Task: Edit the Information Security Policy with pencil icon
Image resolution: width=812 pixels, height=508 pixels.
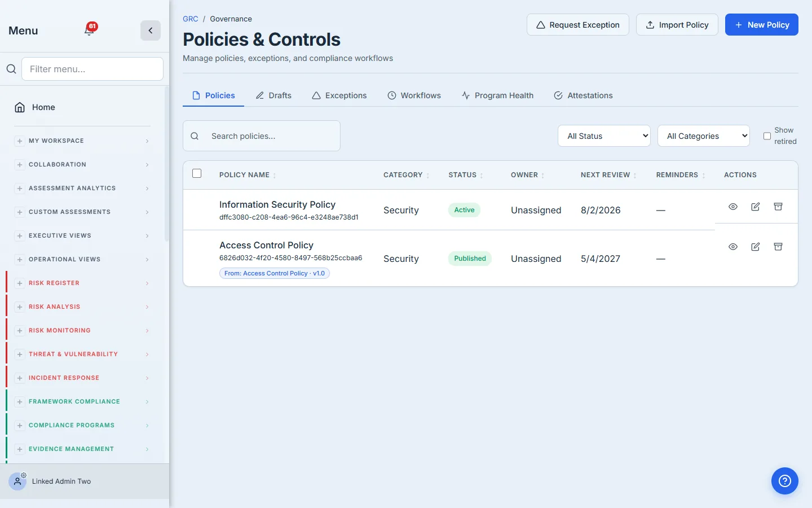Action: 756,207
